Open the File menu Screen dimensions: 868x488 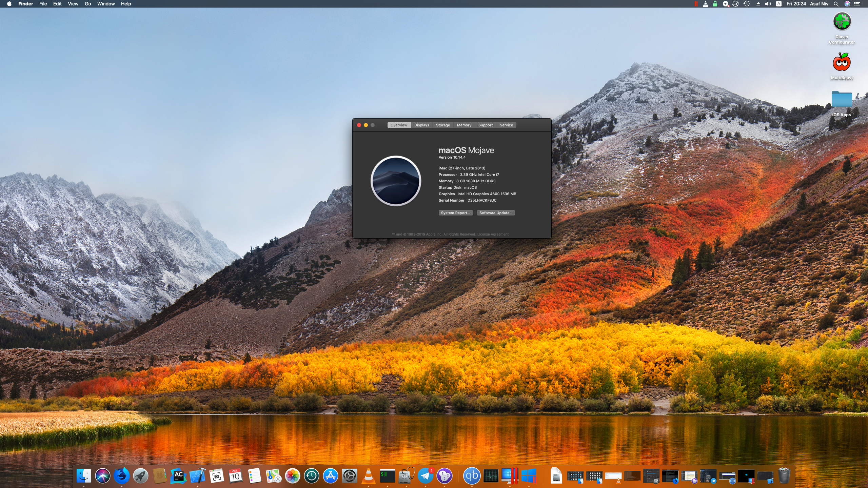43,4
